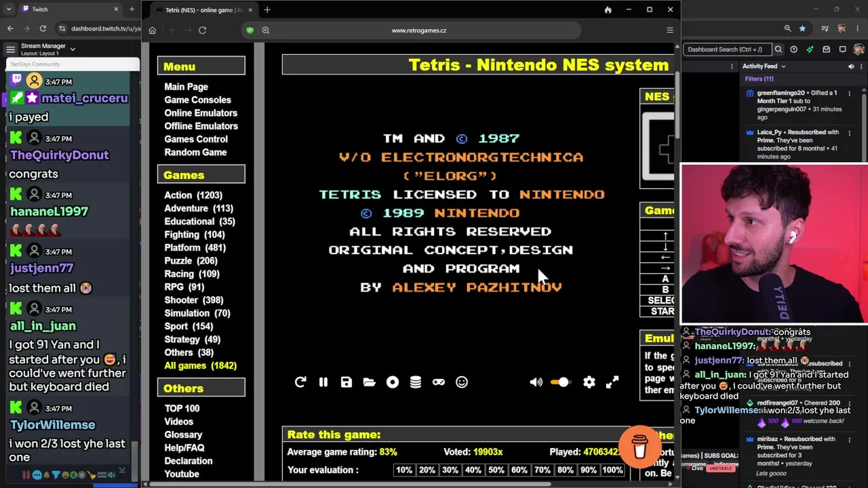Close the Tetris (NES) browser tab
868x488 pixels.
(x=250, y=10)
